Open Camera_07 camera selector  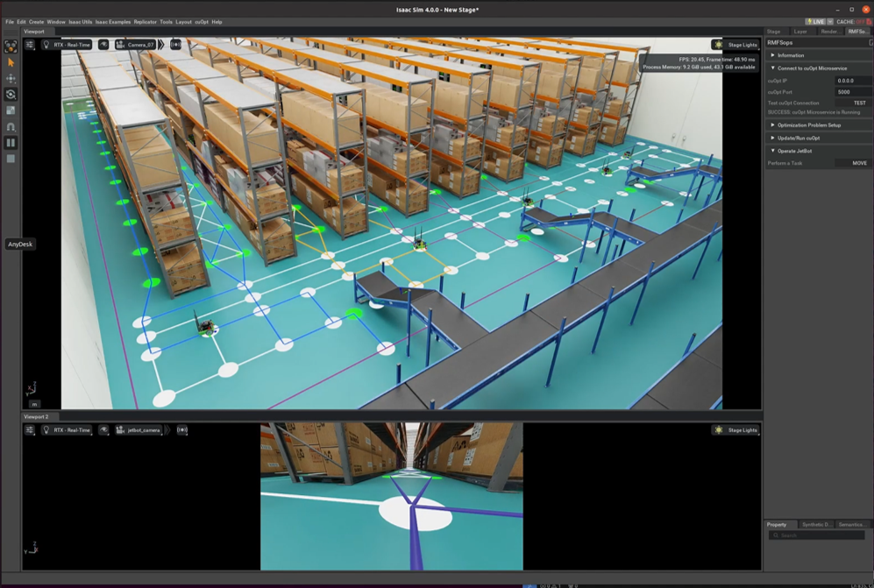tap(136, 45)
